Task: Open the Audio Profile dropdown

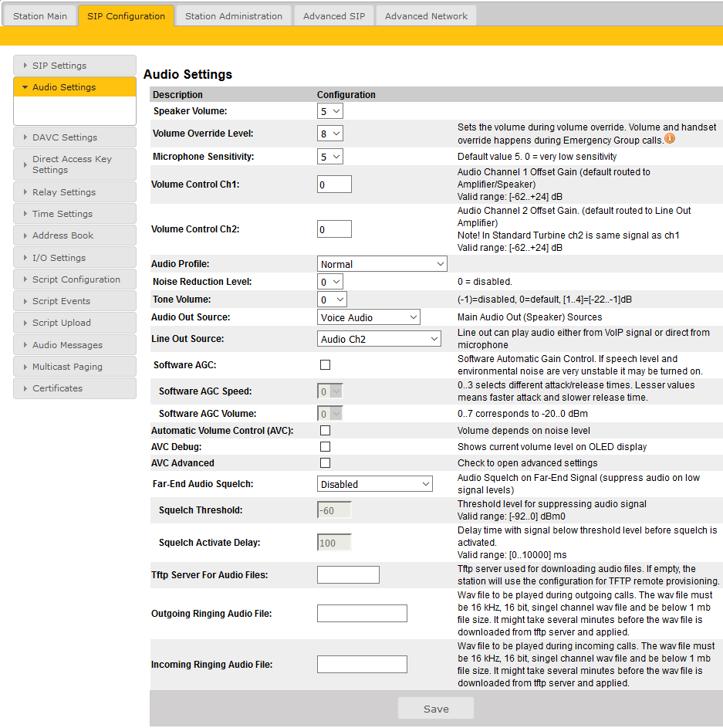Action: [x=382, y=264]
